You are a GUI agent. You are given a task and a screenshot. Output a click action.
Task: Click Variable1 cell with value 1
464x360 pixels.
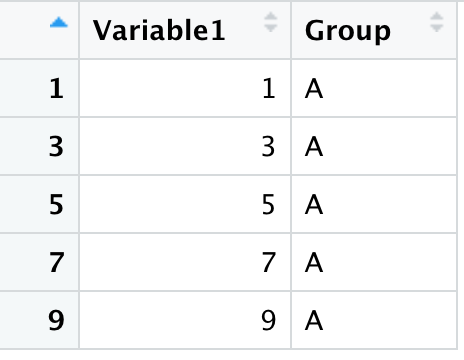185,88
